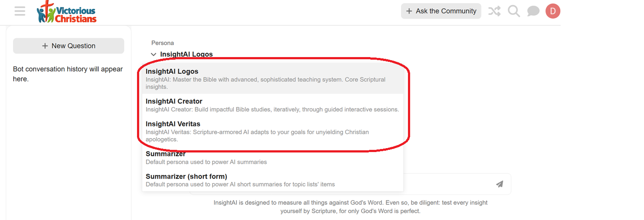Send the message with the paper plane icon
The width and height of the screenshot is (644, 220).
tap(500, 184)
